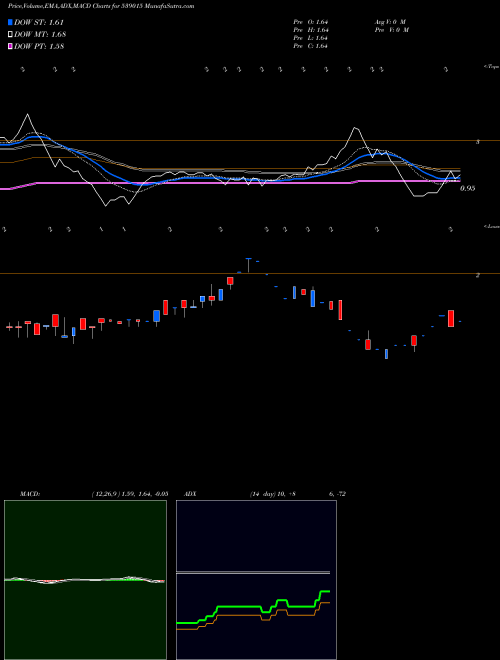Click the MACD '(12,26,9) 1.59, 1.64, -0.05' values
500x660 pixels.
coord(130,494)
